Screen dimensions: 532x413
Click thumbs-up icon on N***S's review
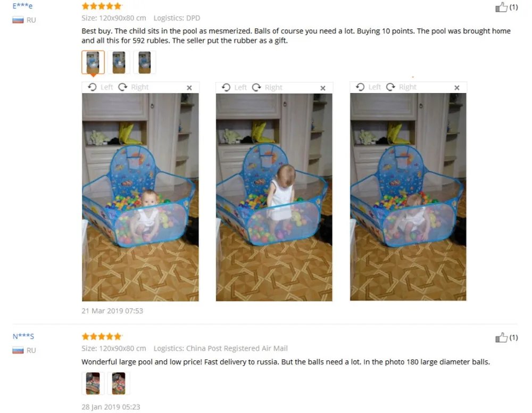[x=501, y=337]
